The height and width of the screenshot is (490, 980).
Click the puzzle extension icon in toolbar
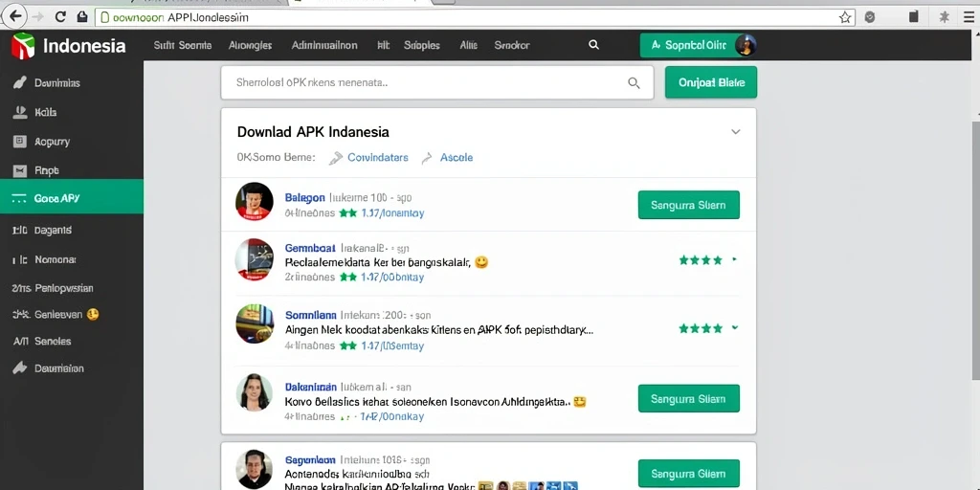(x=945, y=17)
